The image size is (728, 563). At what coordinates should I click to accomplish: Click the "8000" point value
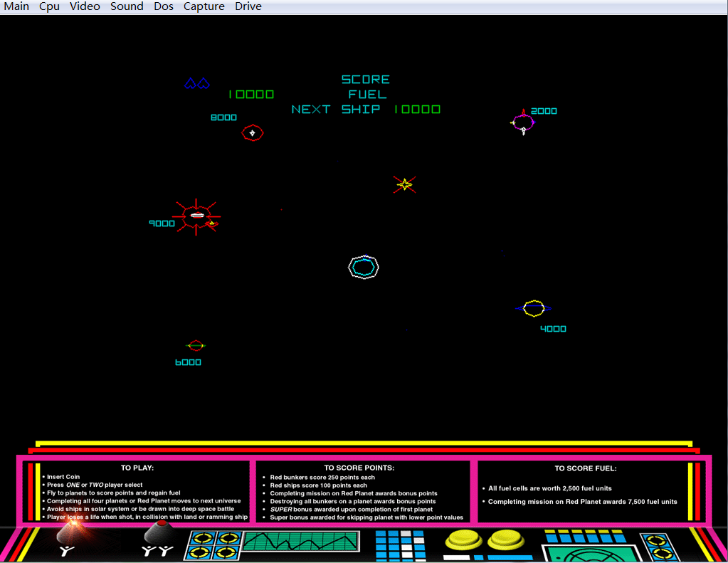tap(223, 117)
